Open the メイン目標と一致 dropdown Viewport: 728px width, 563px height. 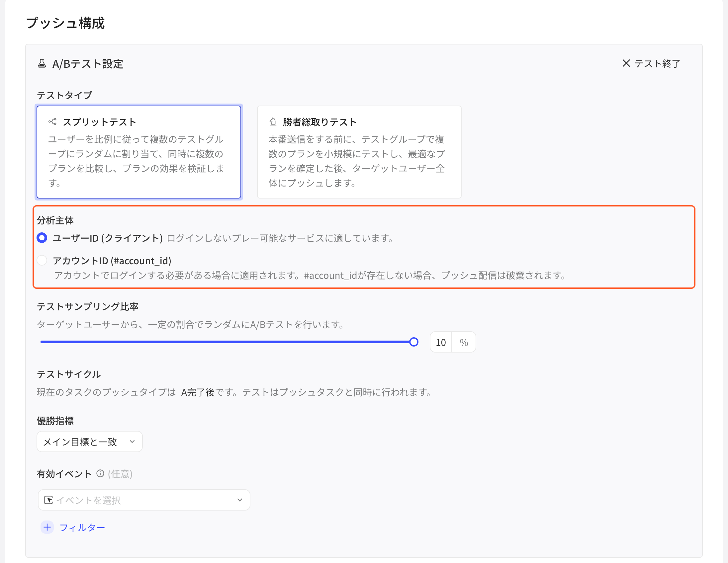click(89, 442)
